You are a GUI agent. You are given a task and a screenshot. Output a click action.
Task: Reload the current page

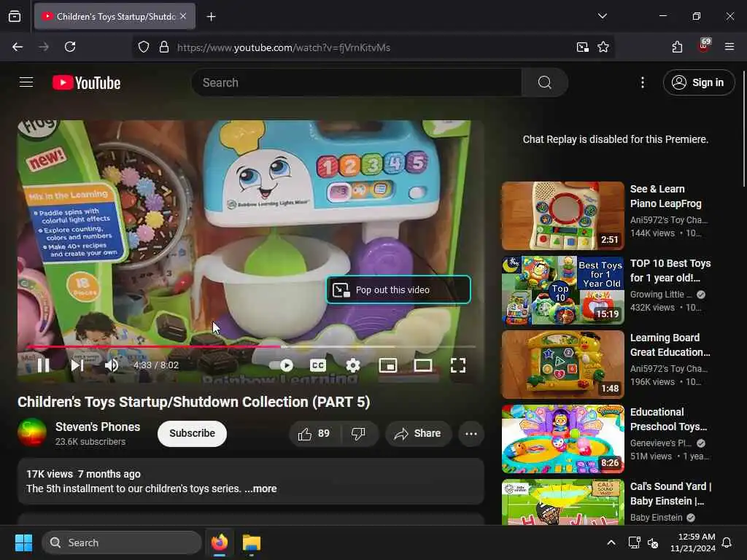70,47
